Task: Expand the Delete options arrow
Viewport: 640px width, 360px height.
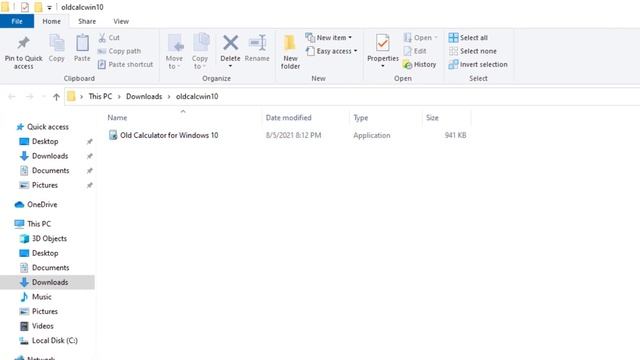Action: coord(230,66)
